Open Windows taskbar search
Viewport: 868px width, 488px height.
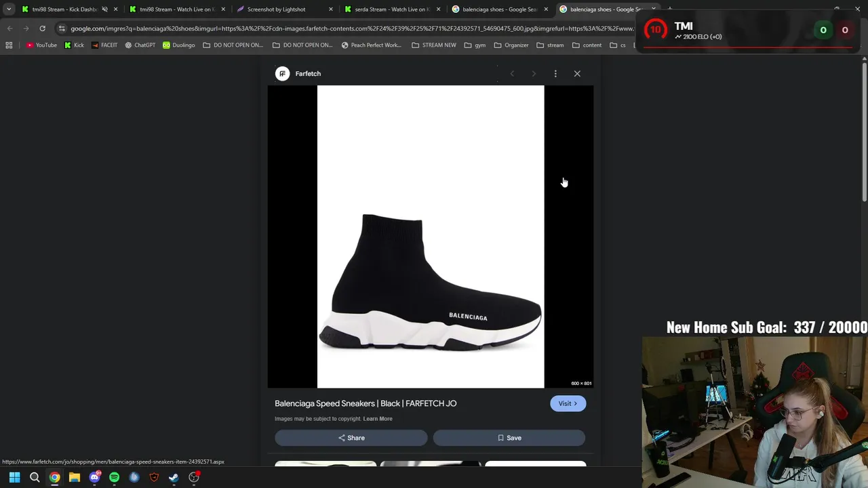coord(35,477)
